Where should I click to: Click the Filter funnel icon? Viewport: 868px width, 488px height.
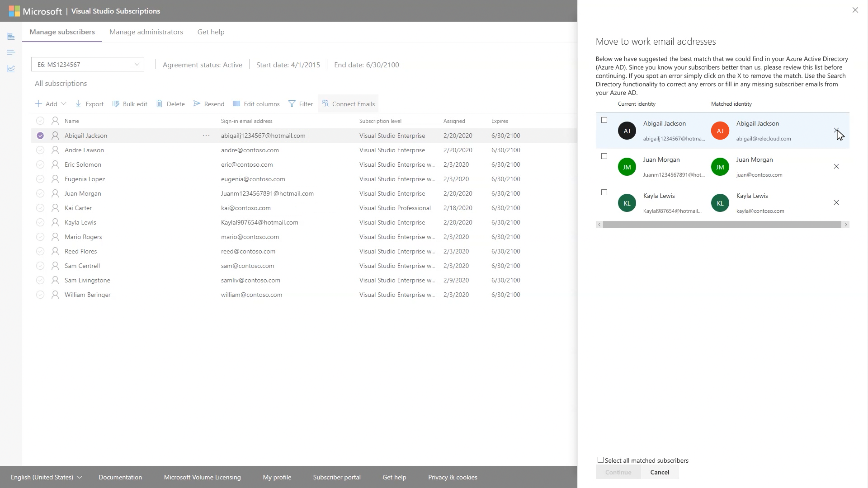292,103
